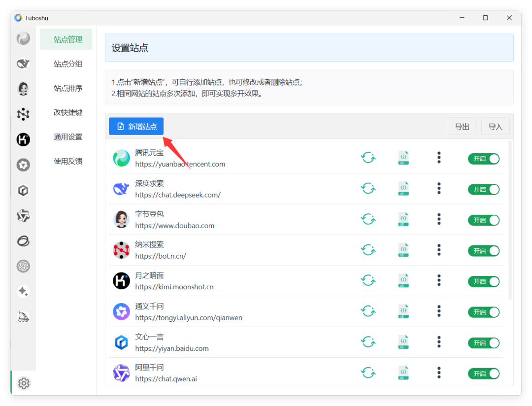Open JS script for 阿里千问

pyautogui.click(x=403, y=372)
